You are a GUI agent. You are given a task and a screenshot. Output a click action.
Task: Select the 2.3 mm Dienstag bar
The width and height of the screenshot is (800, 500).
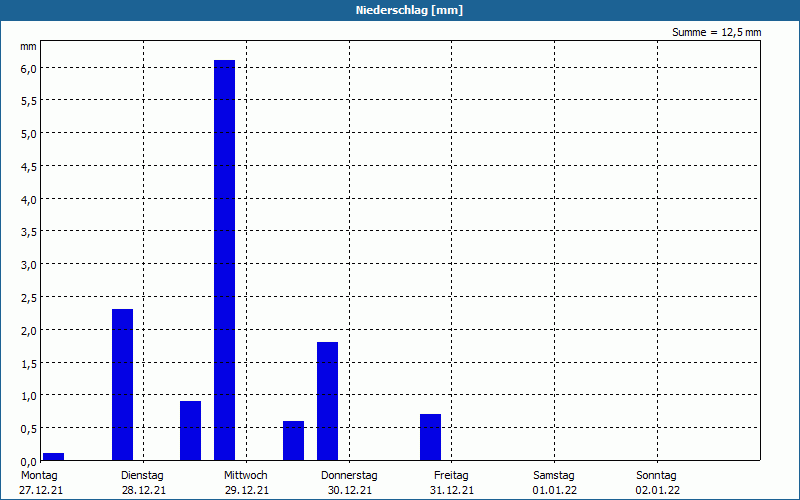coord(122,385)
